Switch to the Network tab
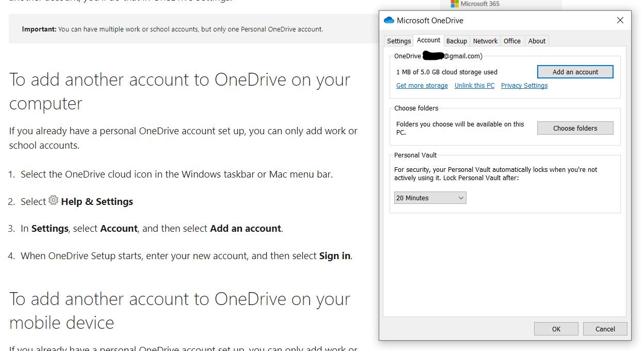The image size is (644, 351). 486,41
